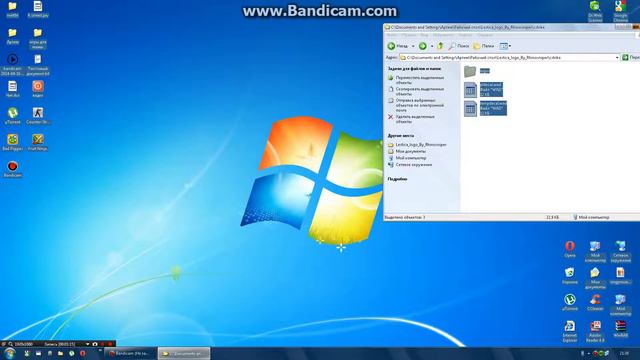
Task: Switch to the Documents folder taskbar button
Action: [183, 353]
